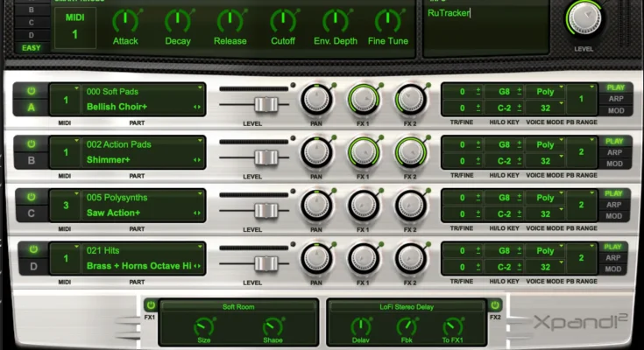Viewport: 644px width, 350px height.
Task: Toggle power button for part A
Action: pyautogui.click(x=31, y=90)
